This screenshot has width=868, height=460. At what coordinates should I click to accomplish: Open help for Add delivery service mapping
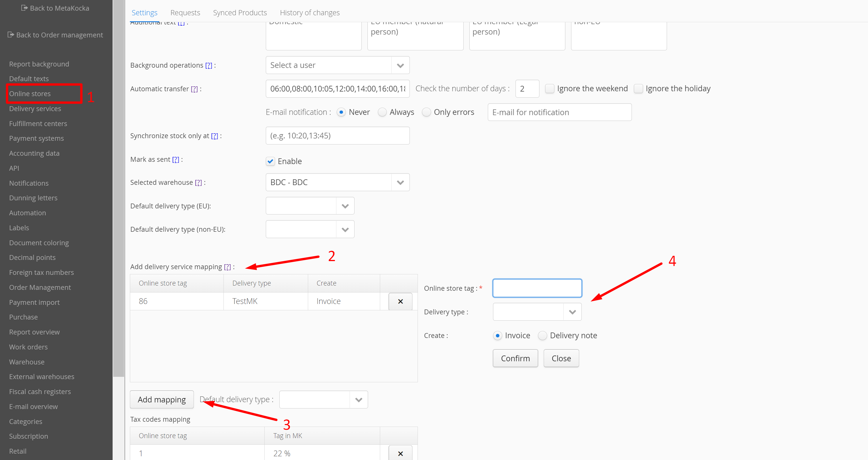(x=228, y=267)
